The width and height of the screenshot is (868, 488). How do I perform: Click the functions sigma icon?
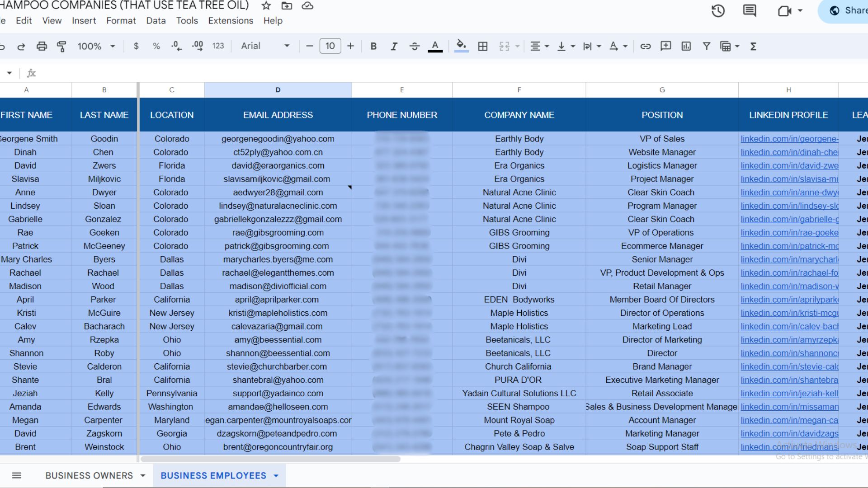[753, 46]
